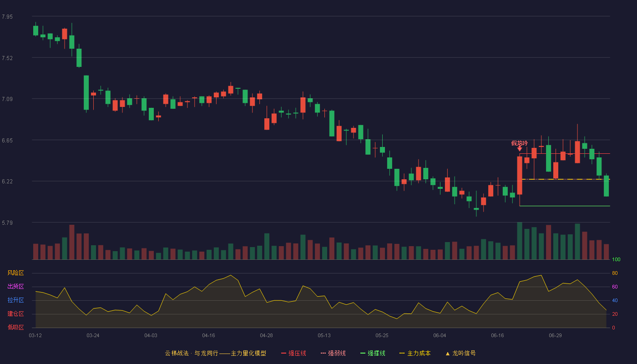Image resolution: width=637 pixels, height=364 pixels.
Task: Click the orange 80 indicator scale value
Action: click(x=615, y=273)
